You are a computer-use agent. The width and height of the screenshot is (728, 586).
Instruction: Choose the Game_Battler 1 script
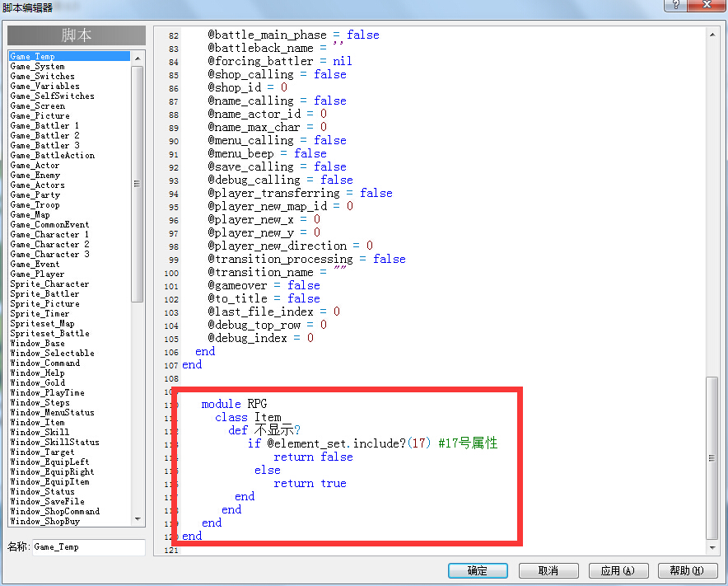tap(44, 125)
